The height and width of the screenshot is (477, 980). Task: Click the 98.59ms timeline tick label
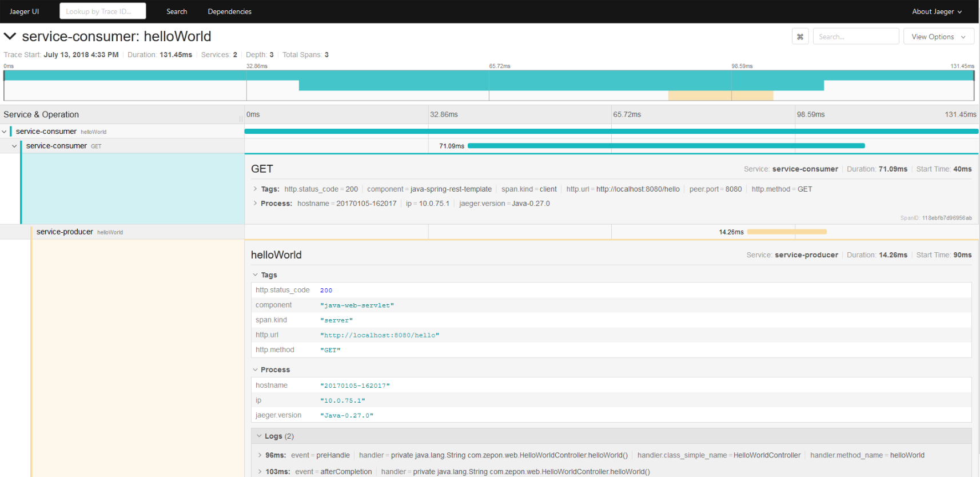pos(811,114)
